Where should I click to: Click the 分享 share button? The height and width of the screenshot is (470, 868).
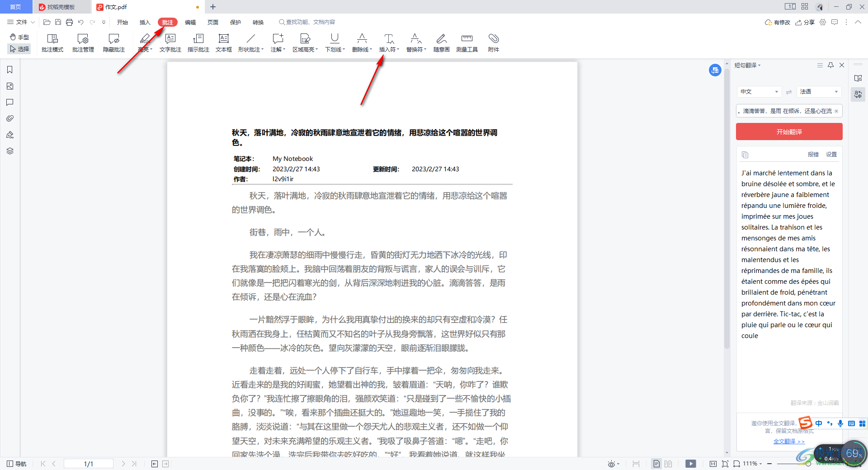(x=805, y=22)
